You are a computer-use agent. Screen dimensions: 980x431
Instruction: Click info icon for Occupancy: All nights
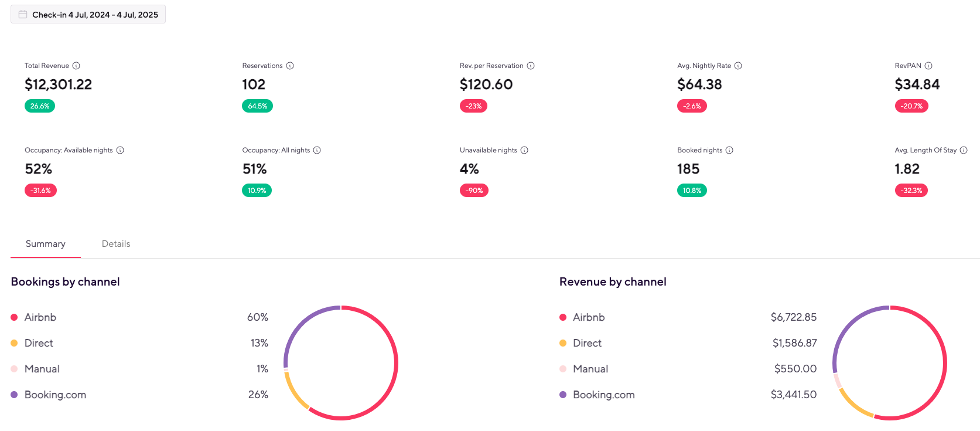tap(317, 150)
